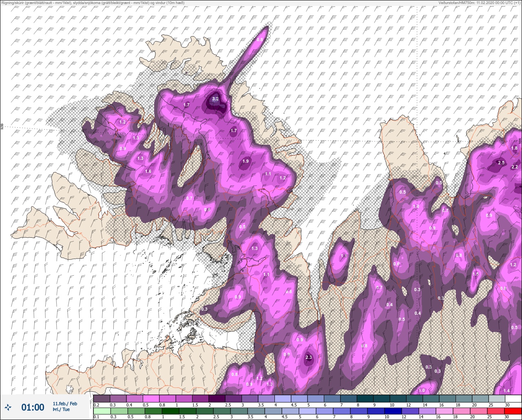Click the 1.8 precipitation value on the map
The width and height of the screenshot is (522, 420).
[x=514, y=148]
